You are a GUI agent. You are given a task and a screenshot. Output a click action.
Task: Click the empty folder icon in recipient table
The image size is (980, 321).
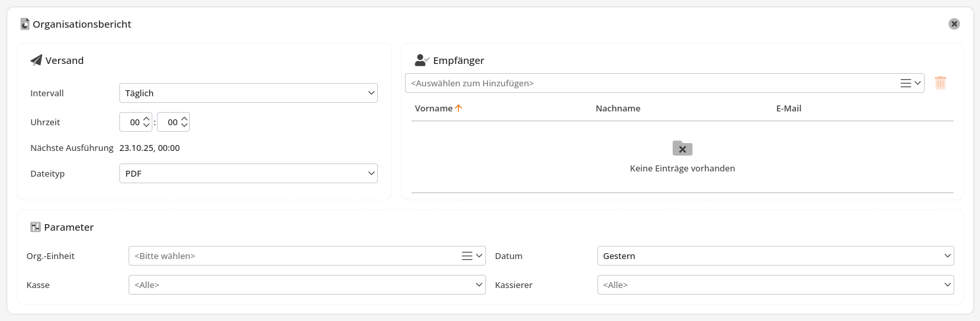click(682, 148)
